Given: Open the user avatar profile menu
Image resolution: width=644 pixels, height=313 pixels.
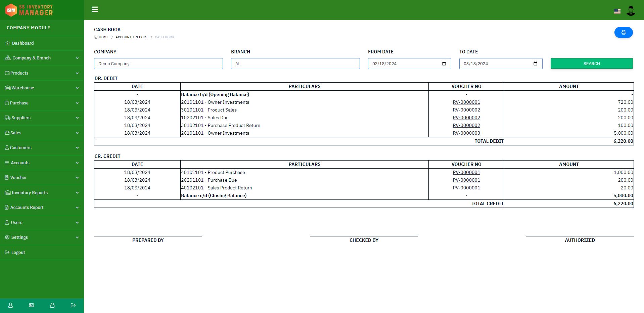Looking at the screenshot, I should [631, 11].
